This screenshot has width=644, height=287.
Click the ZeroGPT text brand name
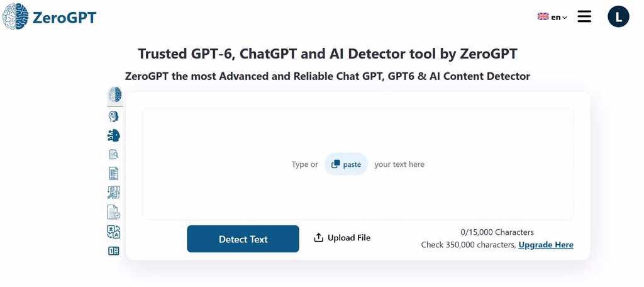click(x=64, y=18)
